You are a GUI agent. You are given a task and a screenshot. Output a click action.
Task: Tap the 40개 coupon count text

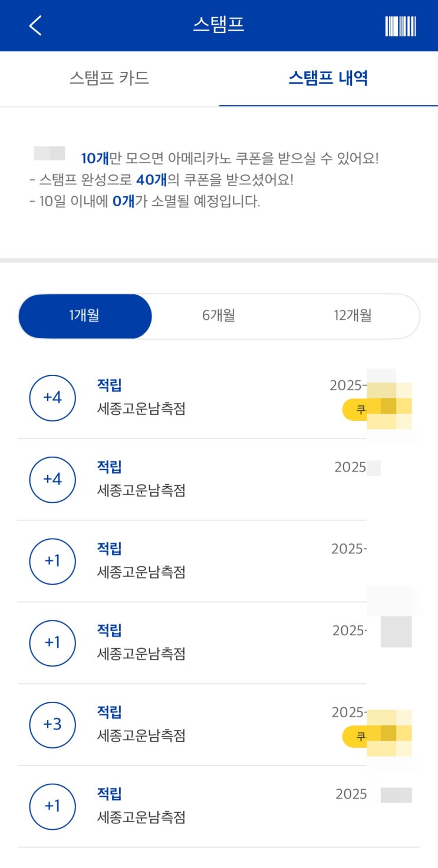click(x=152, y=180)
